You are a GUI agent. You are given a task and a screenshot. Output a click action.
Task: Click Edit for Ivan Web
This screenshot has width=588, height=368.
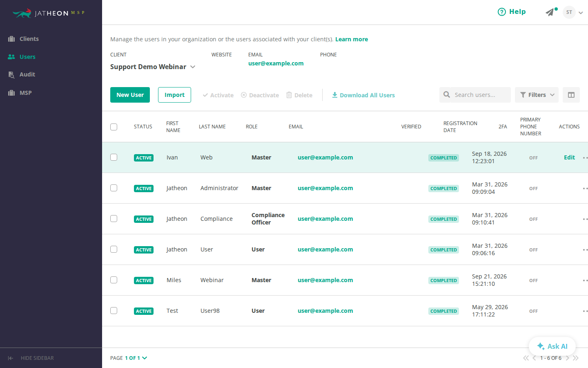[x=569, y=157]
